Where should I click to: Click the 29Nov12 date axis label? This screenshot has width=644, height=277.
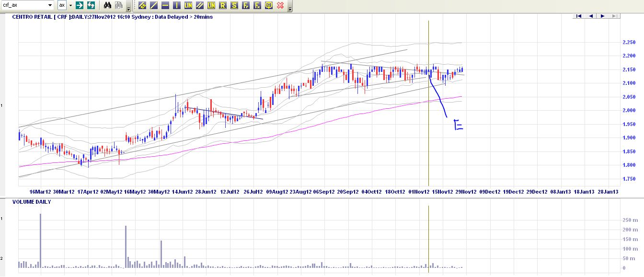466,192
